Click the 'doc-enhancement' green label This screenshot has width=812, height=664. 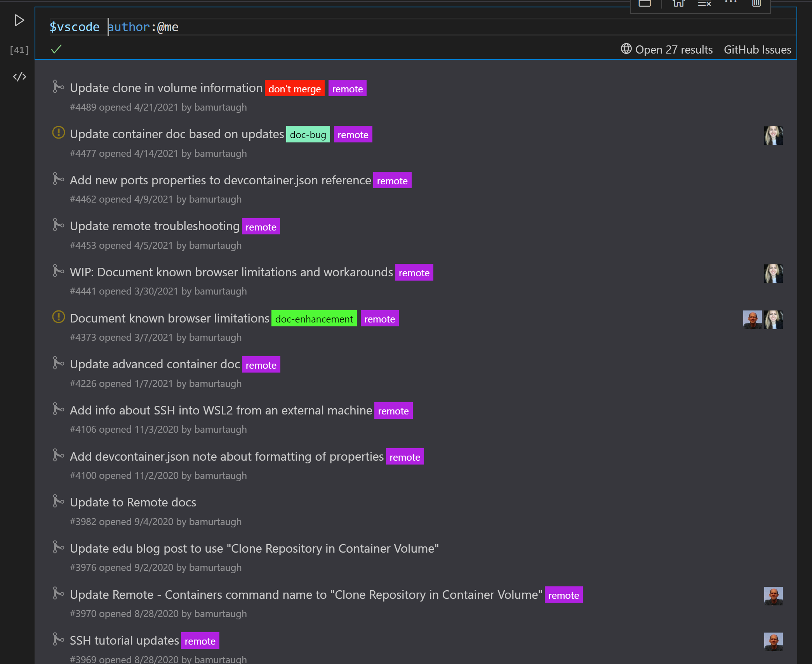click(314, 319)
